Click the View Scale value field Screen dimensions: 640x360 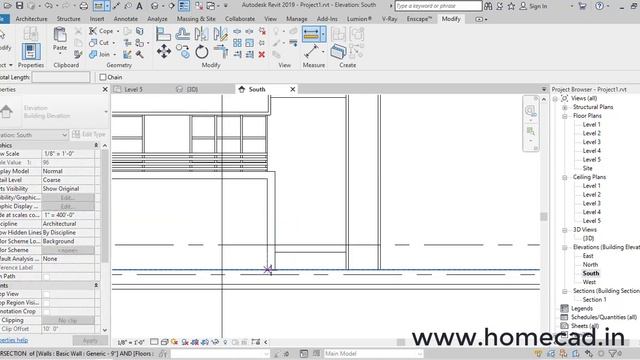[x=68, y=154]
